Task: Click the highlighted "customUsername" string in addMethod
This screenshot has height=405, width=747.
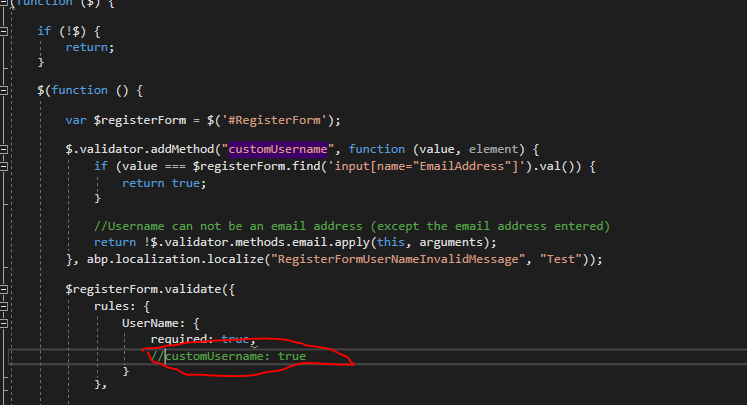Action: pos(277,149)
